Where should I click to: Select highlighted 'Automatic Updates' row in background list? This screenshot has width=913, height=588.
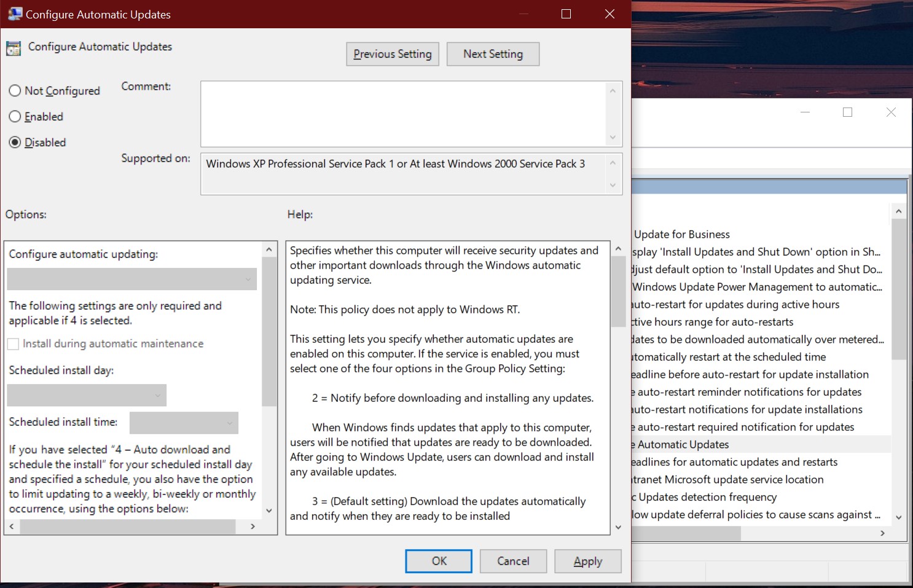(x=761, y=445)
